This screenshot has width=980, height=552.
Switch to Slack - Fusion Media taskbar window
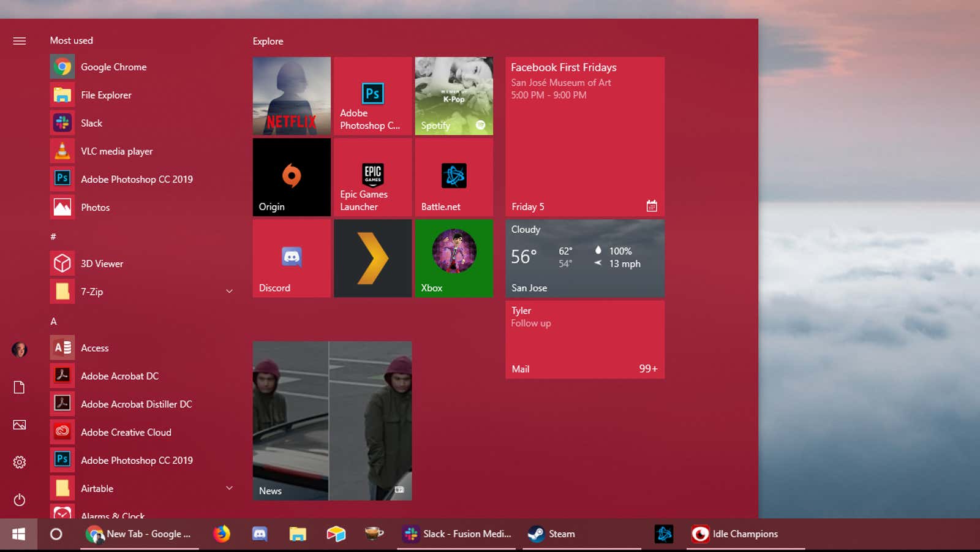(457, 534)
